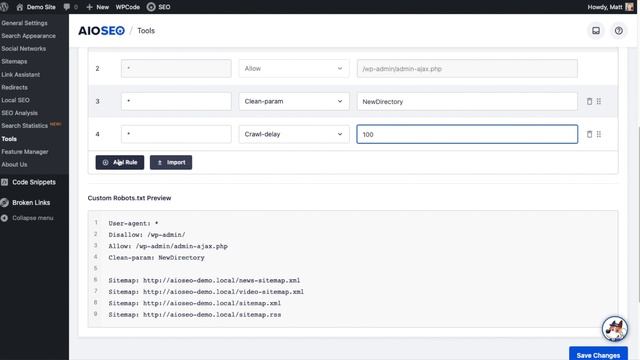Click the NewDirectory value field
The image size is (640, 360).
pos(467,101)
